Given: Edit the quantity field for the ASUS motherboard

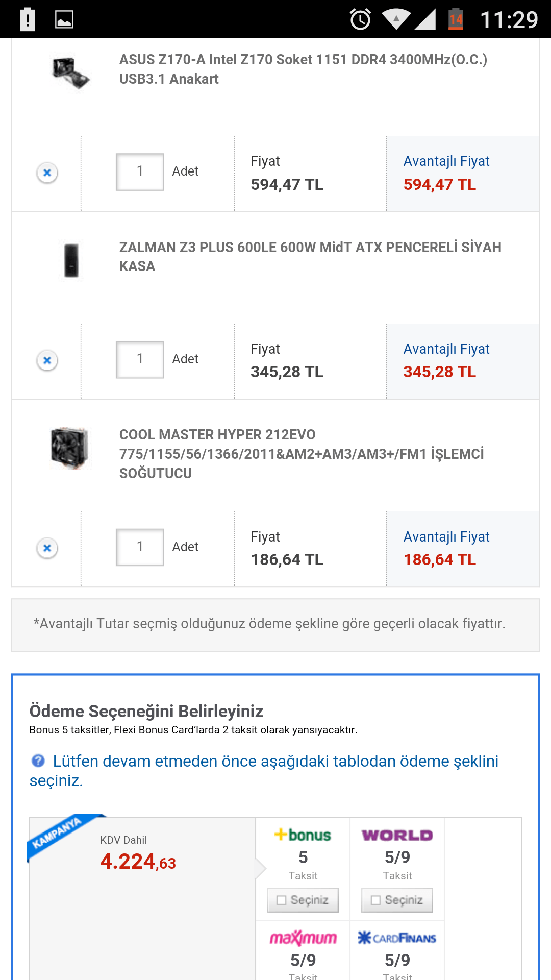Looking at the screenshot, I should [x=139, y=173].
